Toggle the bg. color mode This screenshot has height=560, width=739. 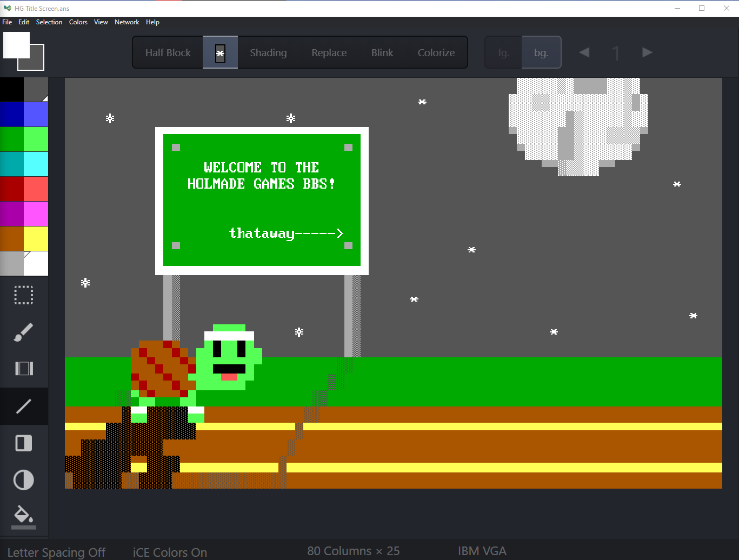tap(541, 52)
